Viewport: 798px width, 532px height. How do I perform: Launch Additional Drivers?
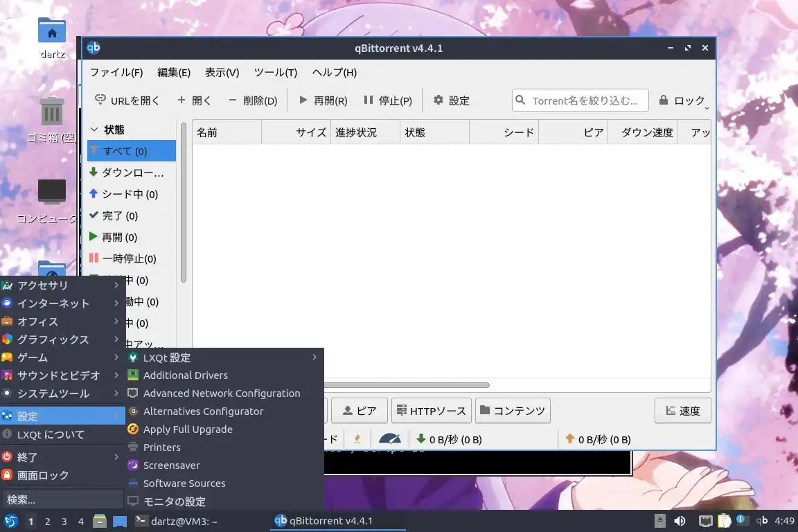(224, 375)
